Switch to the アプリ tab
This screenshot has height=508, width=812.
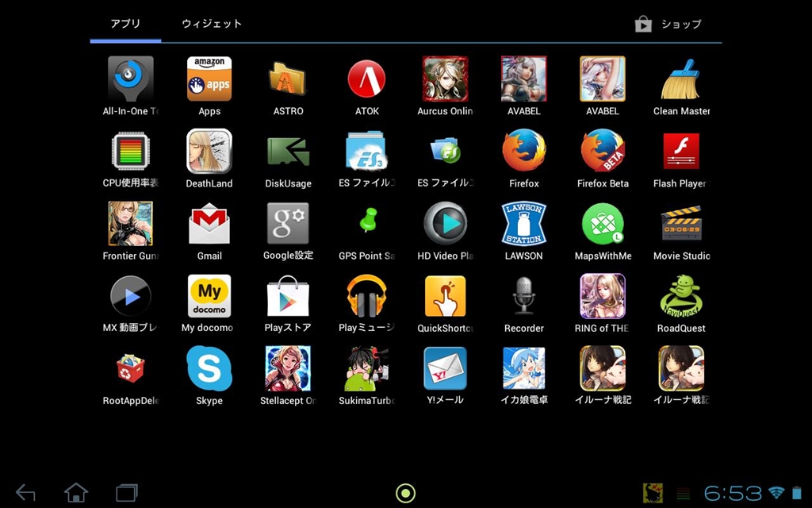pyautogui.click(x=125, y=23)
